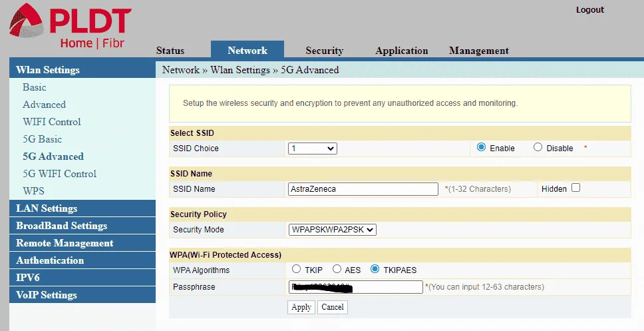Go to the Application tab
Screen dimensions: 644x331
pyautogui.click(x=401, y=51)
